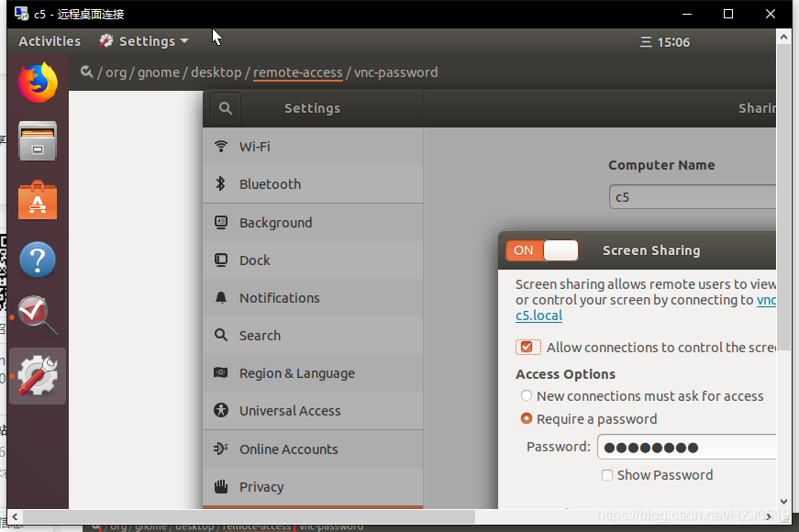Click the Universal Access person icon
Screen dimensions: 799x532
221,410
